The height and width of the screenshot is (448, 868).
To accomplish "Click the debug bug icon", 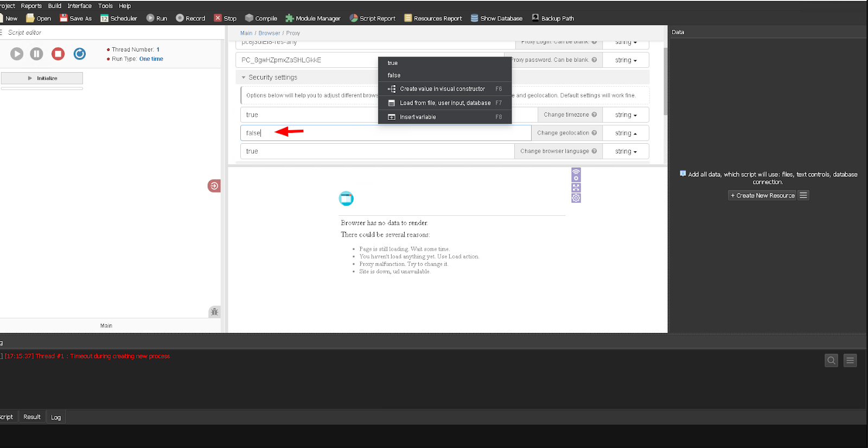I will point(214,312).
